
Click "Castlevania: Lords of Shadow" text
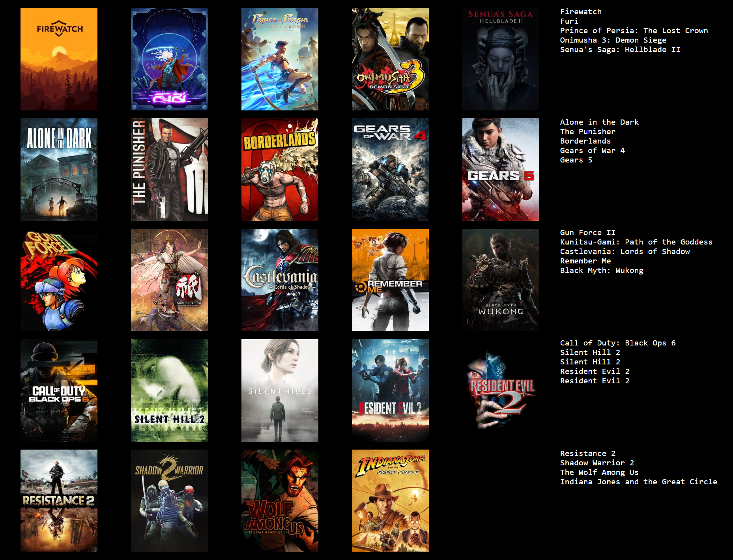click(x=625, y=252)
